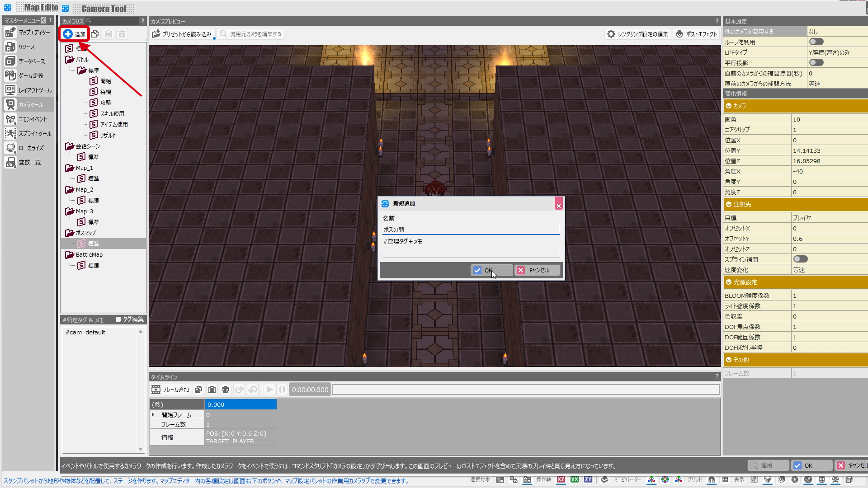Click the #cam_default tag text
Image resolution: width=868 pixels, height=488 pixels.
click(x=85, y=332)
